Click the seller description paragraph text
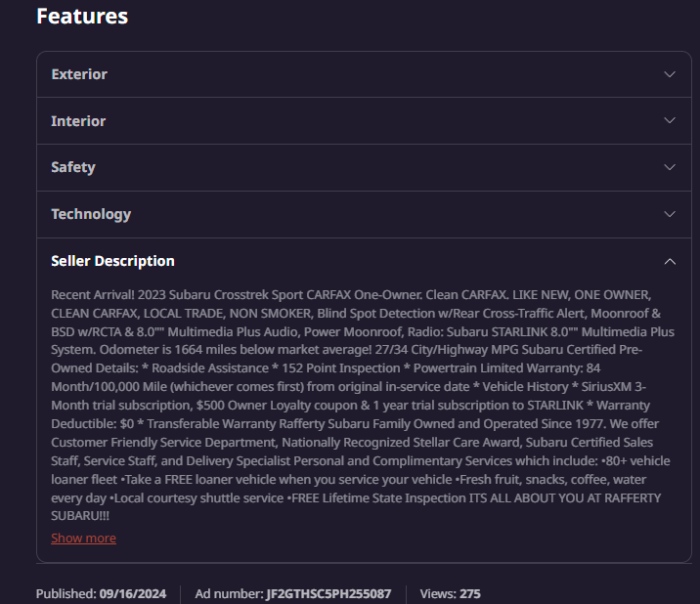This screenshot has height=604, width=700. click(x=363, y=405)
